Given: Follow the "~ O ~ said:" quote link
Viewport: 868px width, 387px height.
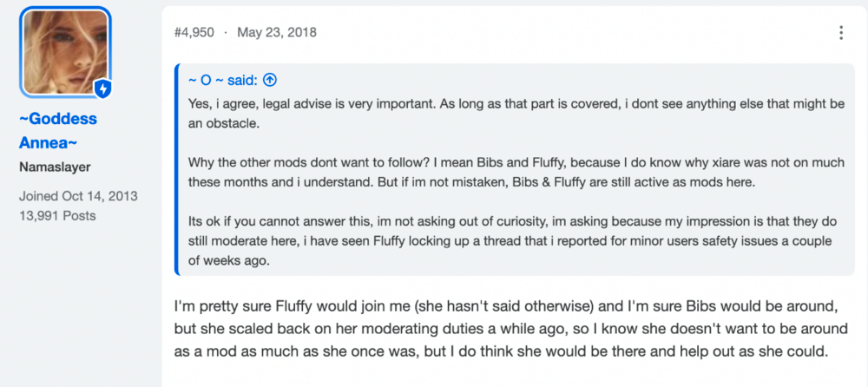Looking at the screenshot, I should coord(223,81).
